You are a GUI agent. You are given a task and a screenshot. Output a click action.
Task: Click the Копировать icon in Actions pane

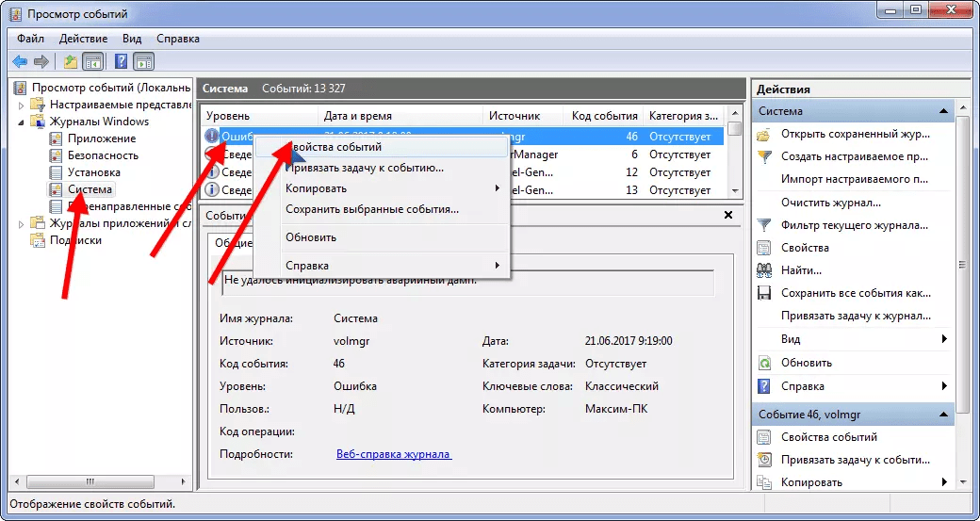click(x=764, y=482)
